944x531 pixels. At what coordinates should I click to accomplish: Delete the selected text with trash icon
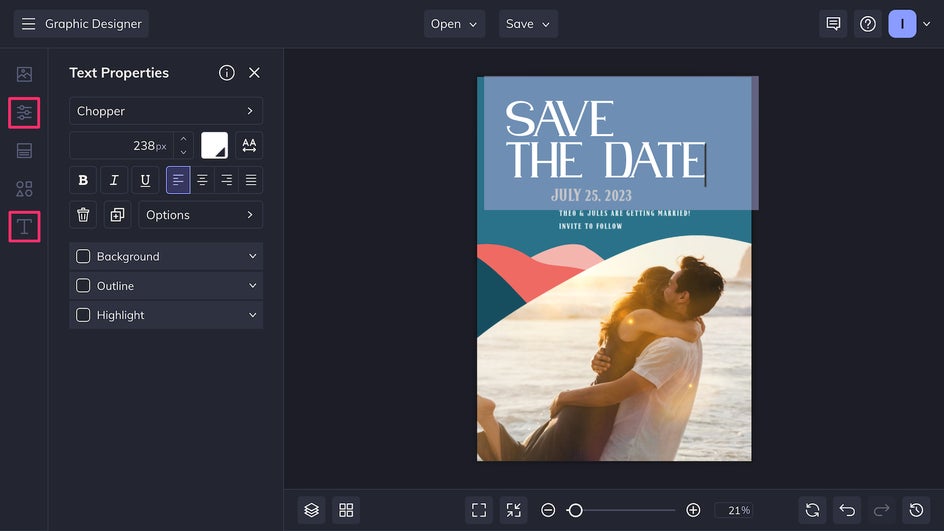coord(83,215)
